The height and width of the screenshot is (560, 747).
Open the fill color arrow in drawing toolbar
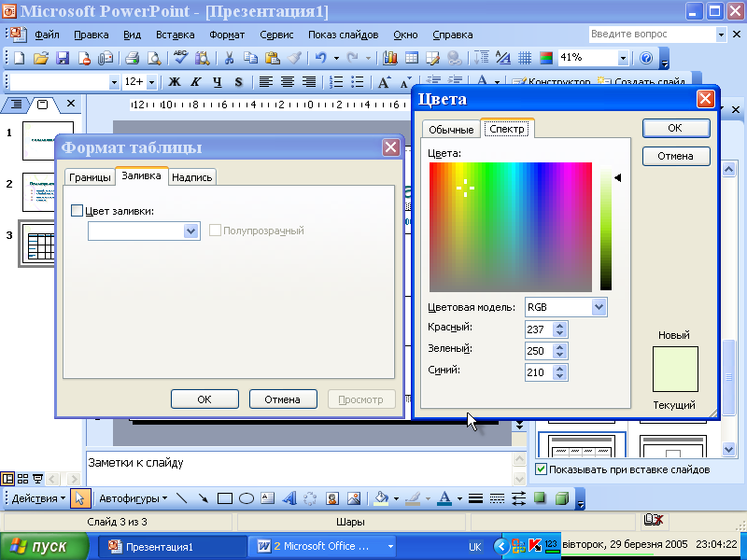click(x=396, y=498)
